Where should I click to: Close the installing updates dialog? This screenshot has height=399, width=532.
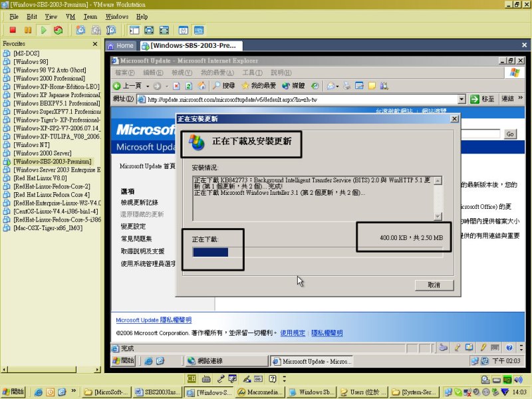(454, 119)
